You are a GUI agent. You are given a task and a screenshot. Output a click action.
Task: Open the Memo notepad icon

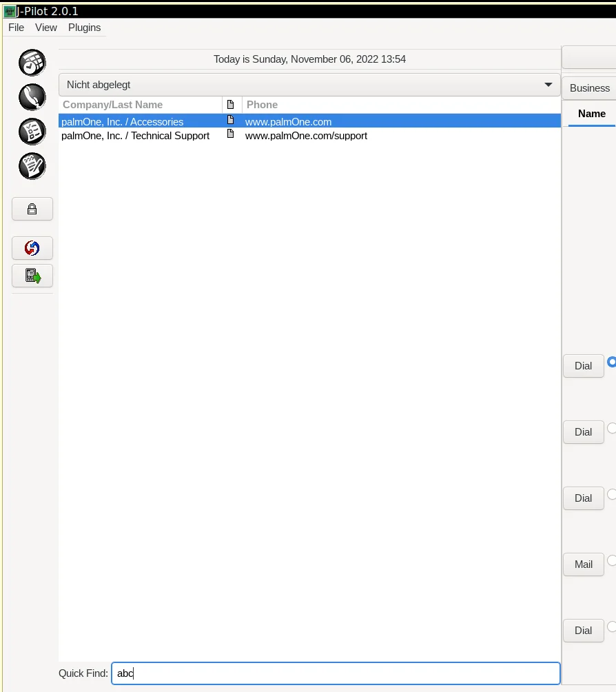[x=32, y=166]
